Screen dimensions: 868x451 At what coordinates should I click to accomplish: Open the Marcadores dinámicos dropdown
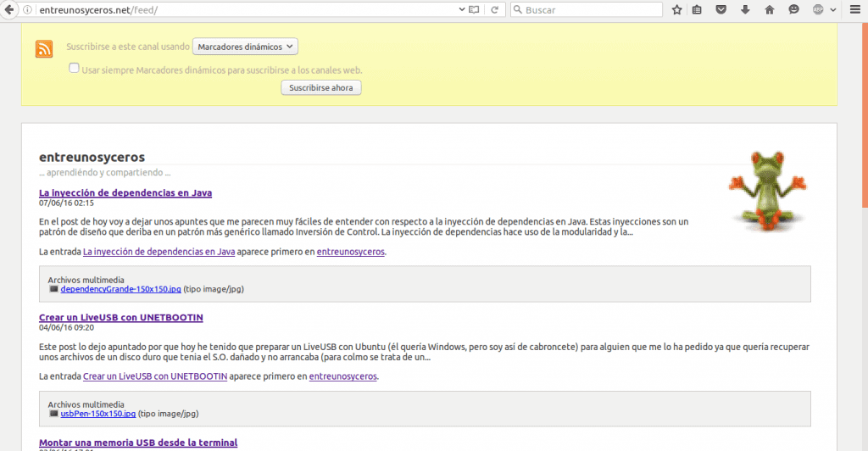click(245, 47)
